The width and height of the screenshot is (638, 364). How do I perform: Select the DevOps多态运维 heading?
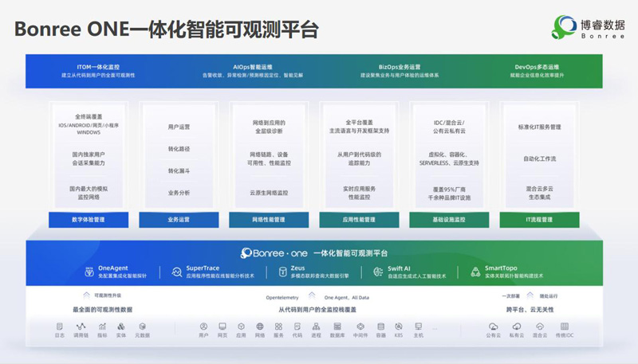point(537,67)
